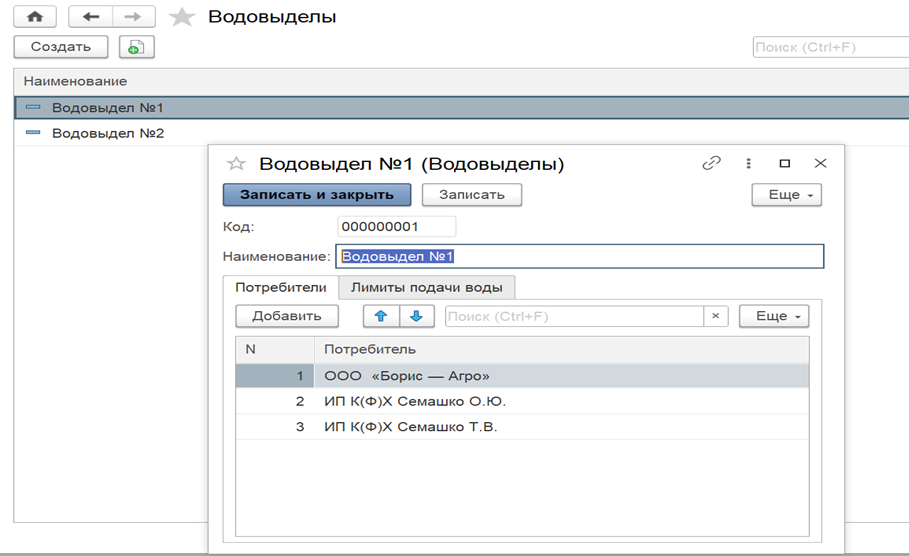Star the Водовыдел №1 dialog as favorite
The height and width of the screenshot is (556, 909).
tap(237, 164)
